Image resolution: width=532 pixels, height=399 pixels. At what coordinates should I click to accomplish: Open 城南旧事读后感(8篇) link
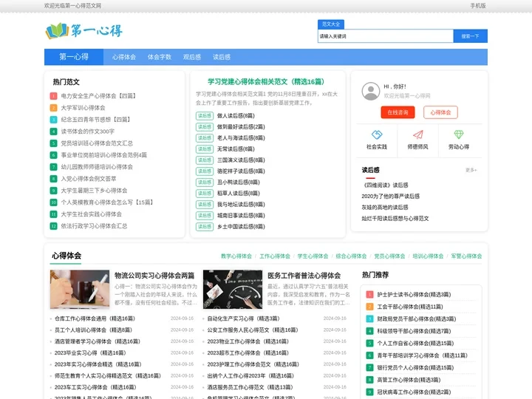241,216
